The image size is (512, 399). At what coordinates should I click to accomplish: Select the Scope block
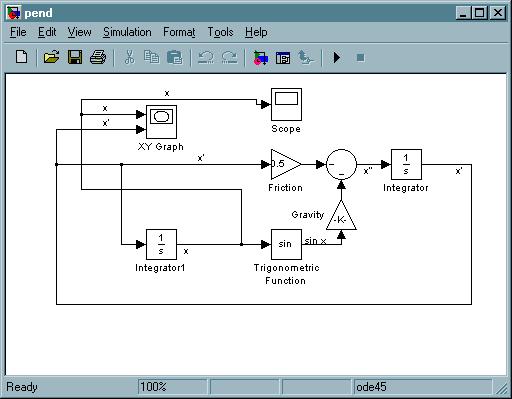click(286, 104)
